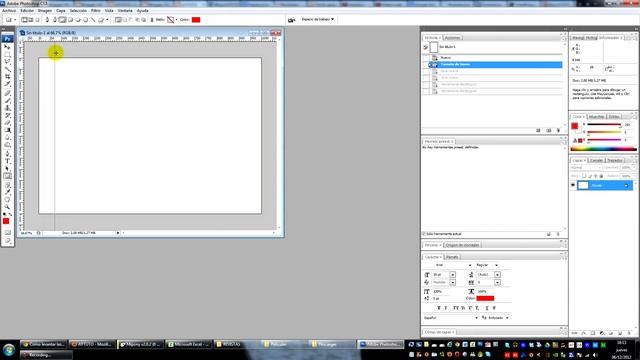Select the Clone Stamp tool
Viewport: 640px width, 360px height.
[7, 108]
